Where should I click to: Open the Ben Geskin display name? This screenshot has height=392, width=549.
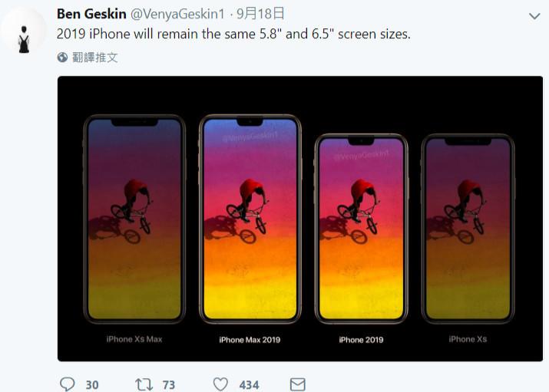click(x=91, y=14)
